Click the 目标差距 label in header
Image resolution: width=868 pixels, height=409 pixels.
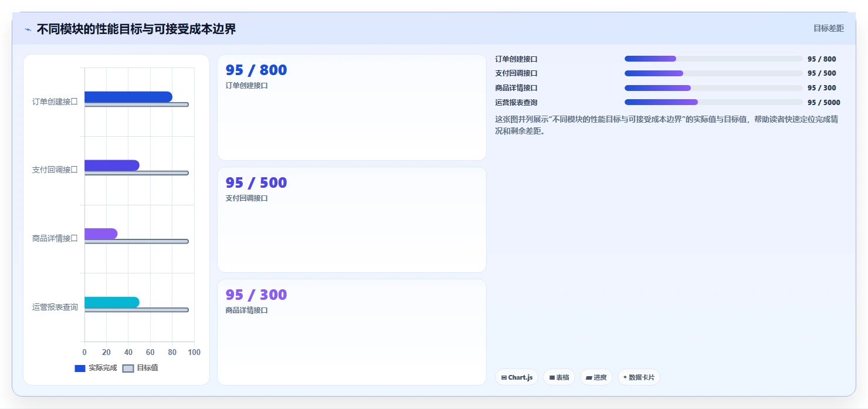click(x=828, y=28)
